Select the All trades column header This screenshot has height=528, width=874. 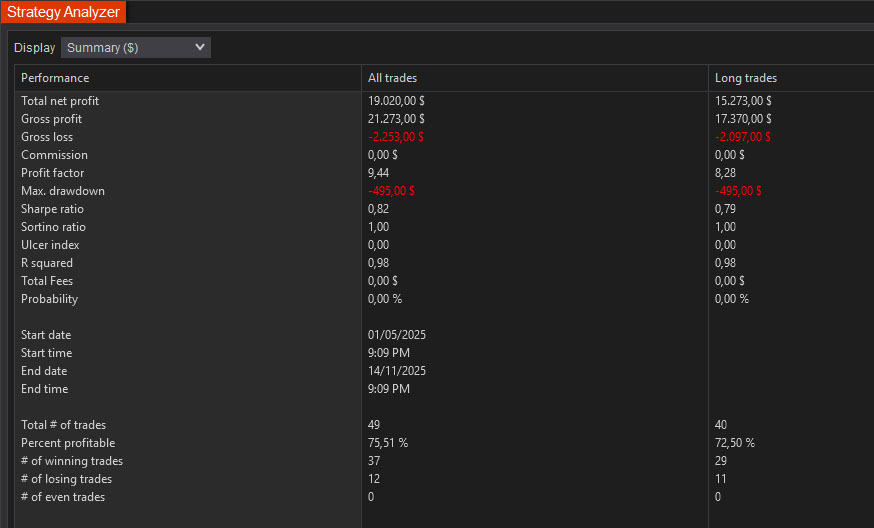tap(393, 78)
